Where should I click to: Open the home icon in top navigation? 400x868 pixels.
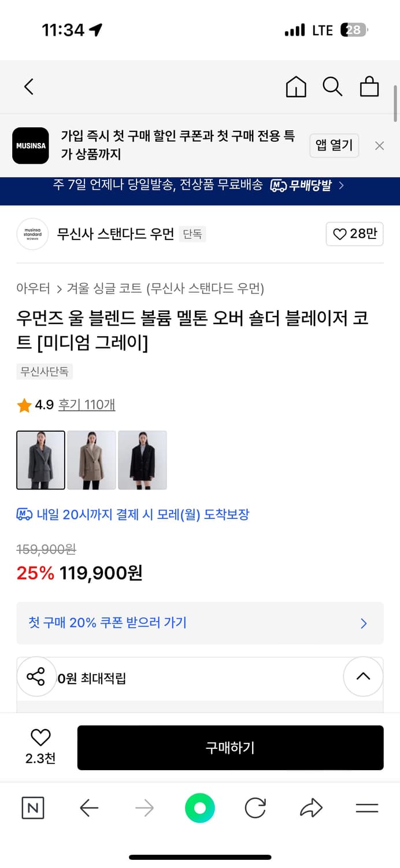295,86
